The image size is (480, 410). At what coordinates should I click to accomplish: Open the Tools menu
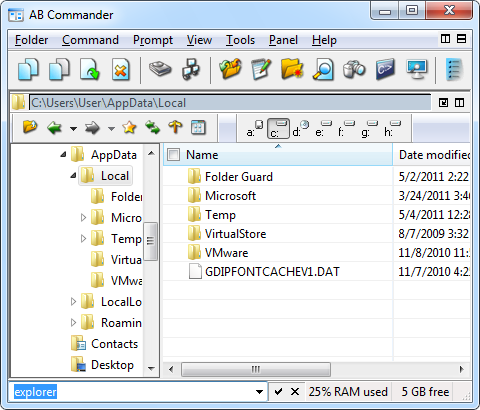(240, 40)
